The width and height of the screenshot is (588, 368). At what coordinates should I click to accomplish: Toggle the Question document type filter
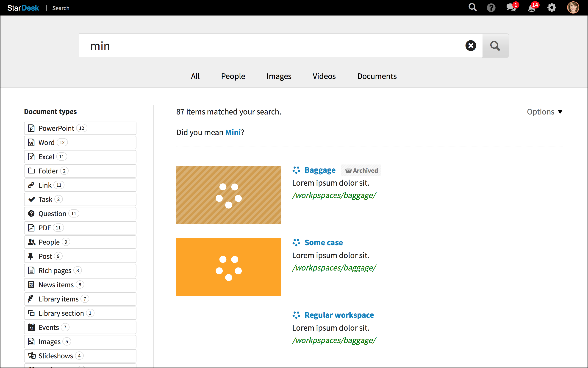coord(80,214)
